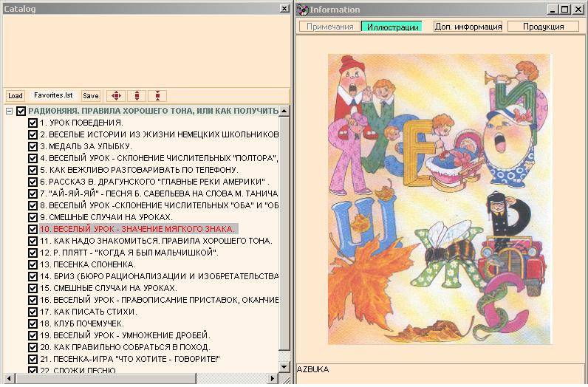Uncheck track 1 УРОК ПОВЕДЕНИЯ checkbox
The width and height of the screenshot is (588, 387).
click(x=33, y=123)
